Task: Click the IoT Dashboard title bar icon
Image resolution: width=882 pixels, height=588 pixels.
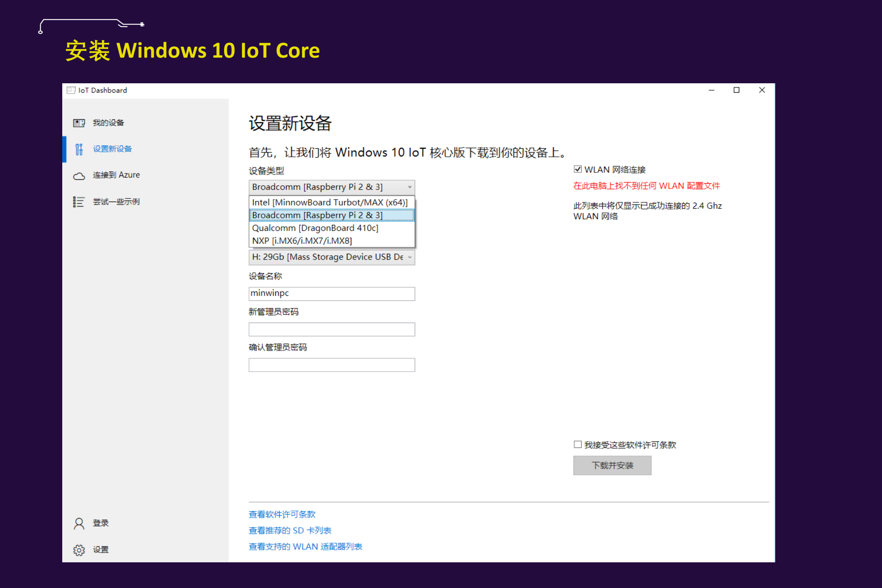Action: coord(70,90)
